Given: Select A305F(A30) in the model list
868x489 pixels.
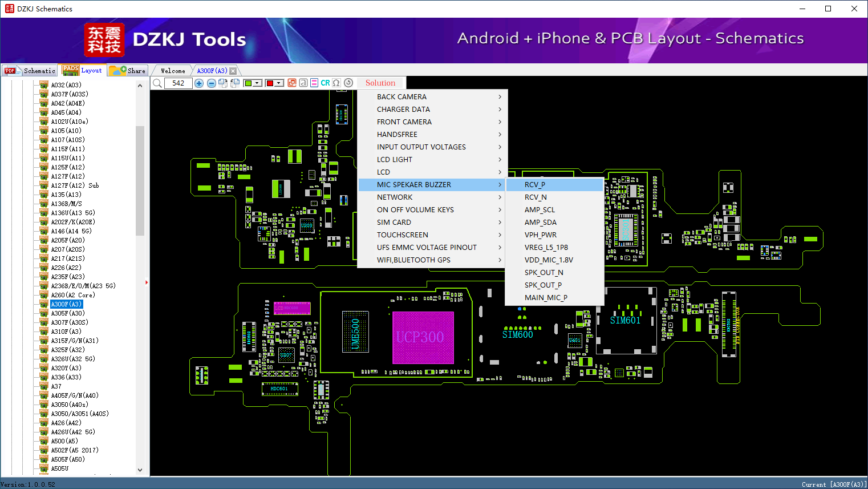Looking at the screenshot, I should [x=68, y=313].
